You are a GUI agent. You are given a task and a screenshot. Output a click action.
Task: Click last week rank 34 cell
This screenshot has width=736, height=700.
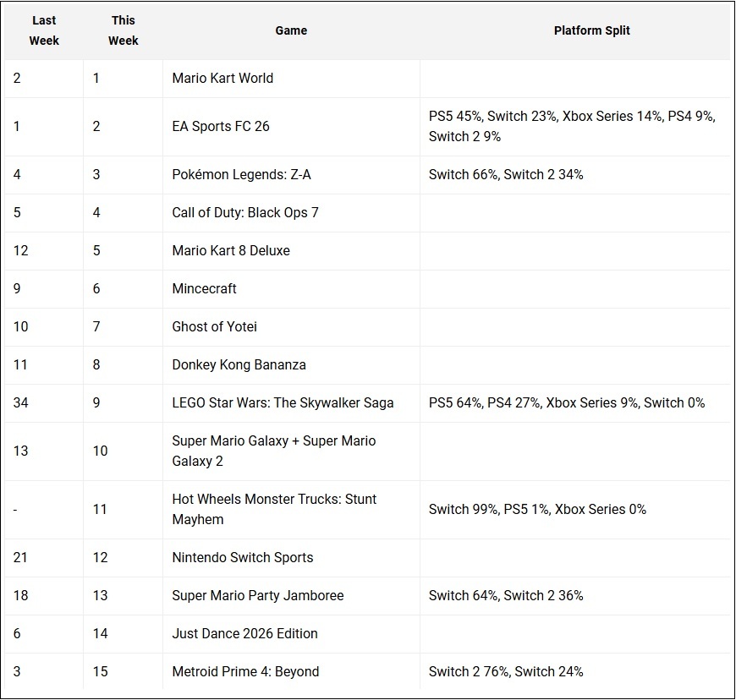[21, 402]
